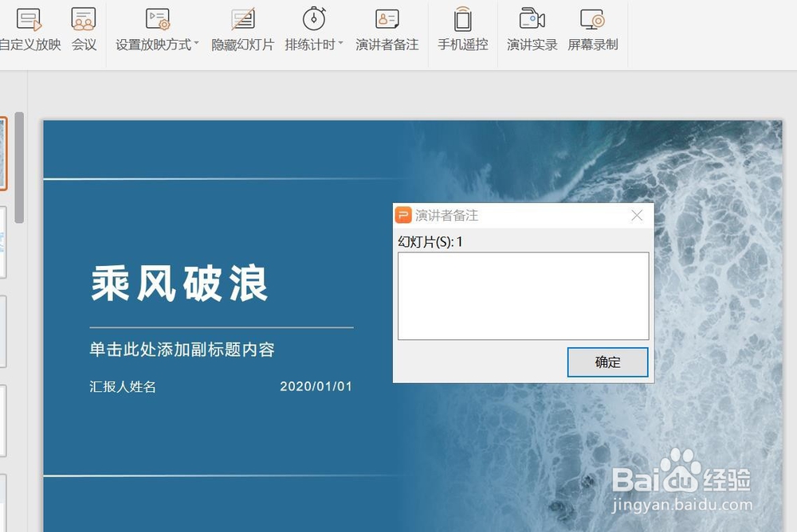Click the 确定 button in the dialog
The height and width of the screenshot is (532, 797).
(x=607, y=362)
